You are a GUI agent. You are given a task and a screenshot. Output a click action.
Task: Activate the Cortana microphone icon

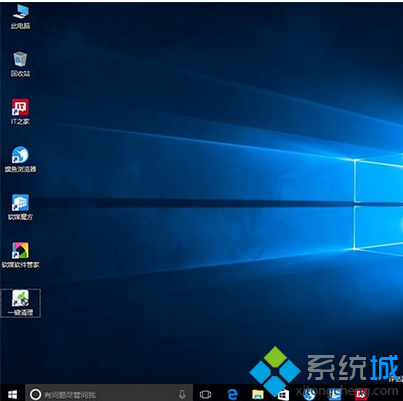point(182,395)
